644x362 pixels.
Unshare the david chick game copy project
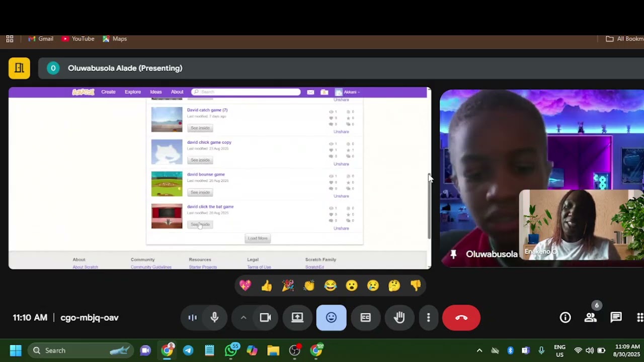341,164
